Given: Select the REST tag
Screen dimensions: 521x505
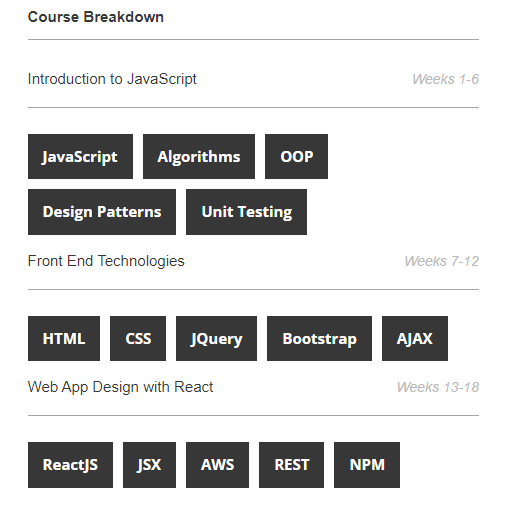Looking at the screenshot, I should pyautogui.click(x=291, y=465).
